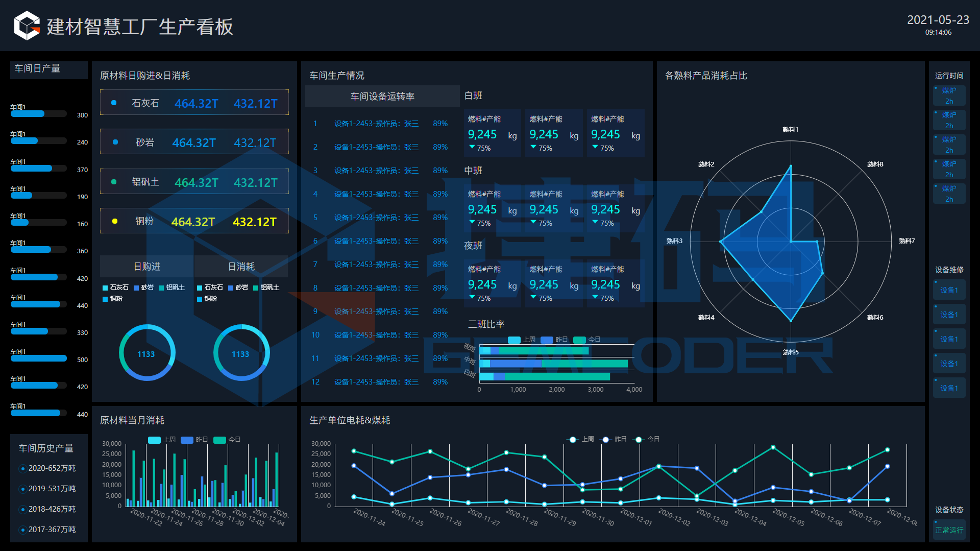Image resolution: width=980 pixels, height=551 pixels.
Task: Click the 正常运行 status button
Action: [x=949, y=530]
